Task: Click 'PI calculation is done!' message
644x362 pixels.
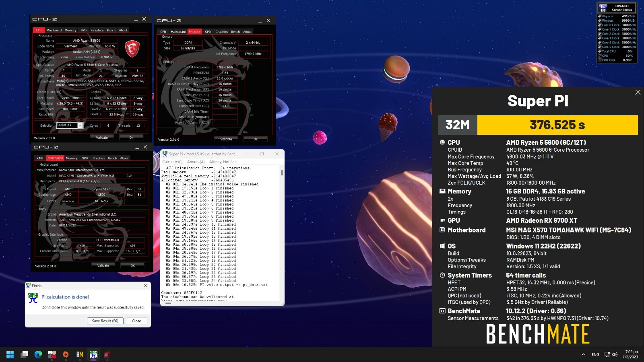Action: [x=65, y=297]
